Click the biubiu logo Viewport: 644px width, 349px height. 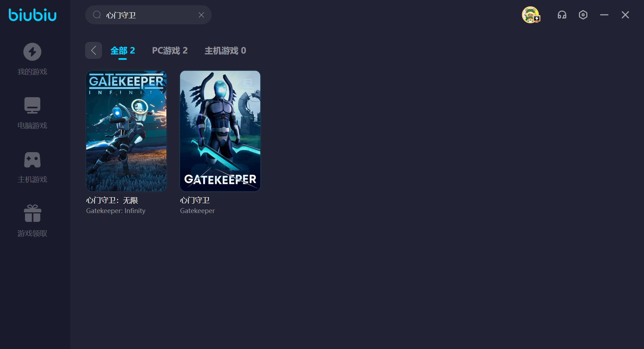point(32,15)
